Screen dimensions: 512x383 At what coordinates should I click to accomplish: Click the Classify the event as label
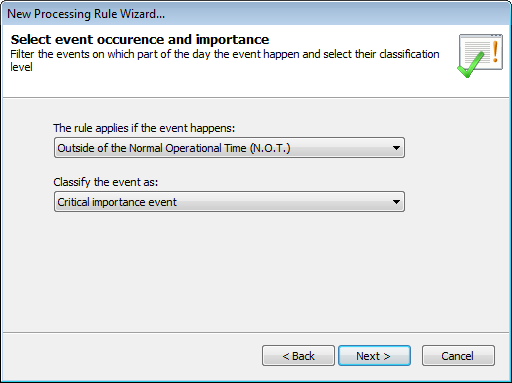point(106,182)
